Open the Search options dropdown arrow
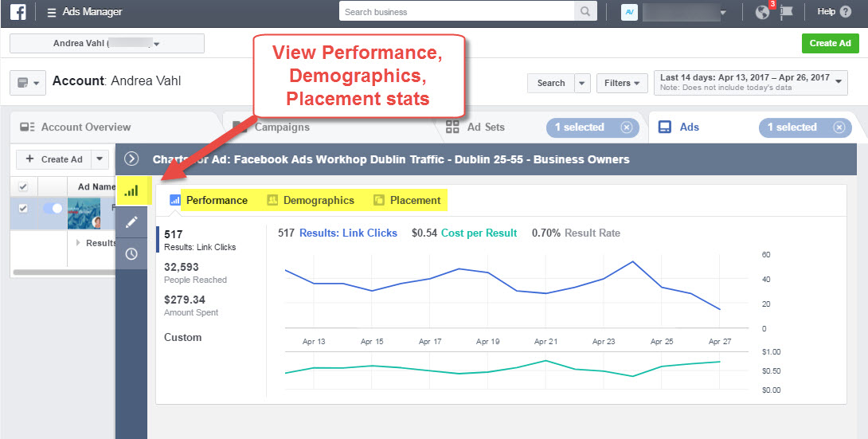The image size is (868, 439). coord(582,83)
